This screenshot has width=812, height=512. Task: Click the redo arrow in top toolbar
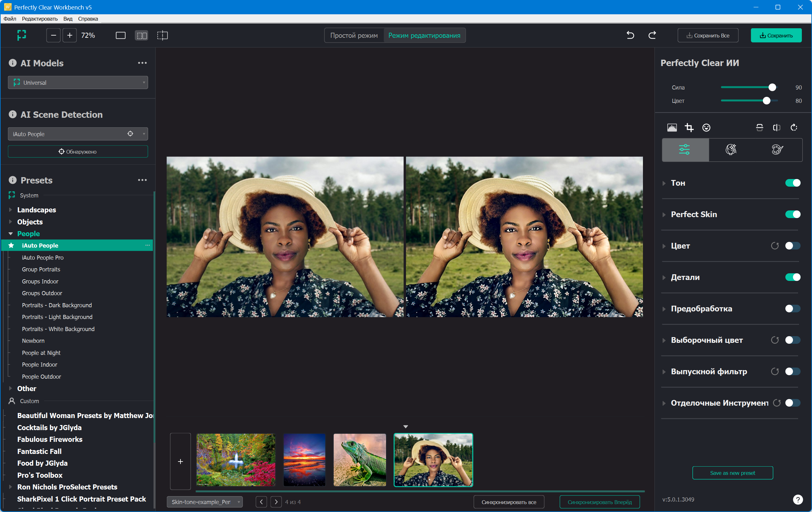click(652, 35)
